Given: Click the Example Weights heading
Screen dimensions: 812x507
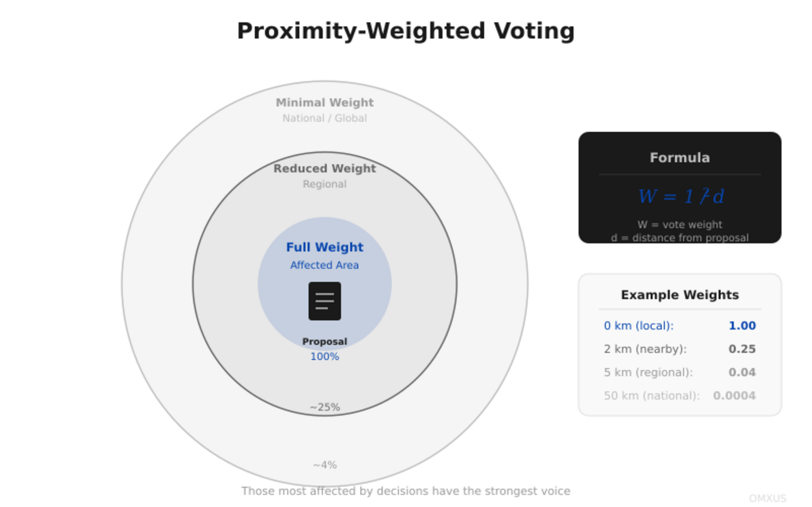Looking at the screenshot, I should tap(679, 295).
